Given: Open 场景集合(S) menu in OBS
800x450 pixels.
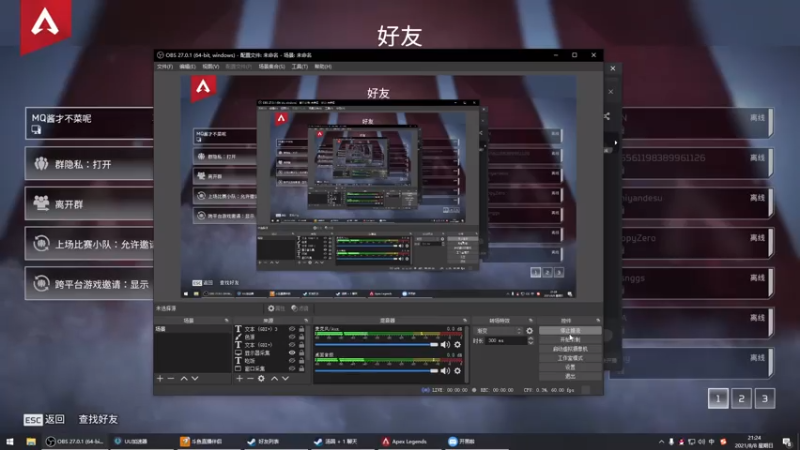Looking at the screenshot, I should (271, 67).
